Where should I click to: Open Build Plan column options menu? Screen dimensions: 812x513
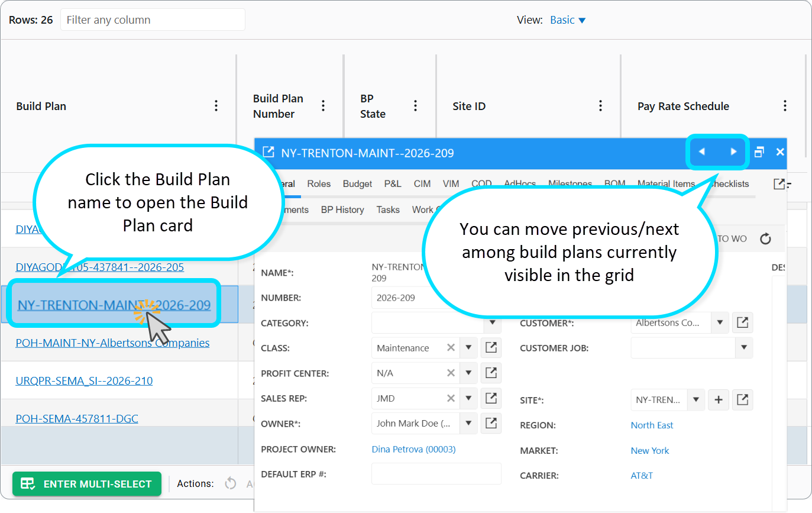[x=216, y=106]
